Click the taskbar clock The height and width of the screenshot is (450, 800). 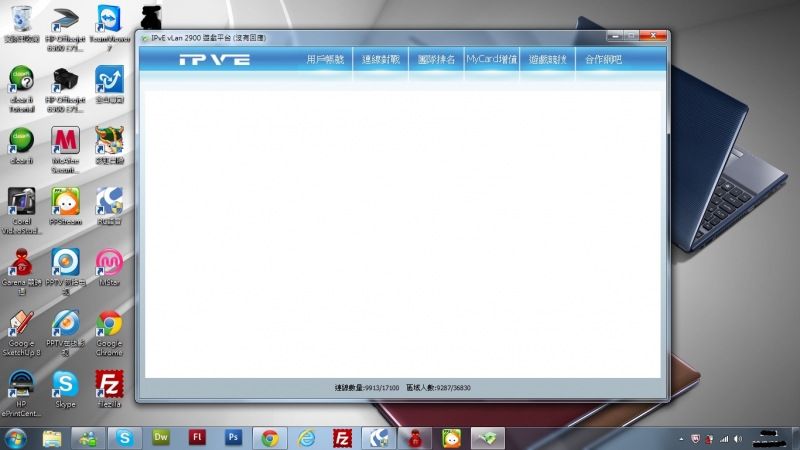pyautogui.click(x=769, y=439)
